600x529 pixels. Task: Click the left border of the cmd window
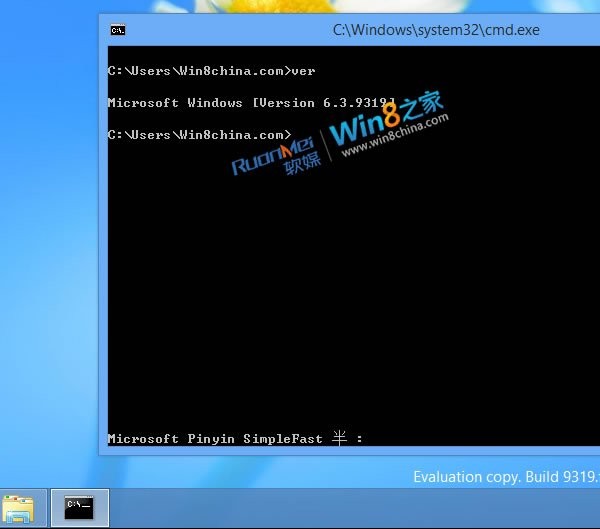tap(100, 250)
